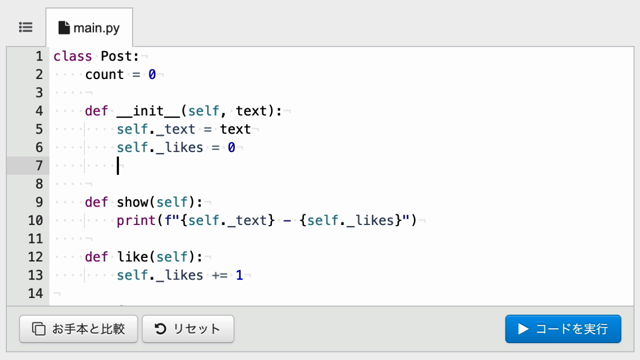Image resolution: width=640 pixels, height=360 pixels.
Task: Click 'like' method name on line 12
Action: [x=133, y=257]
